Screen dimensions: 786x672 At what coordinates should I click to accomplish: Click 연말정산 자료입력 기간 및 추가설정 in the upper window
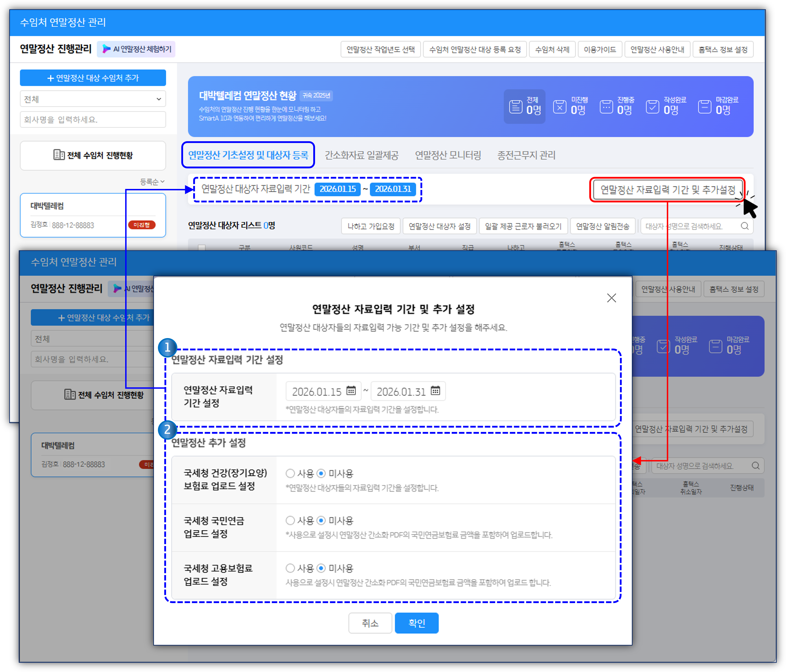click(668, 190)
